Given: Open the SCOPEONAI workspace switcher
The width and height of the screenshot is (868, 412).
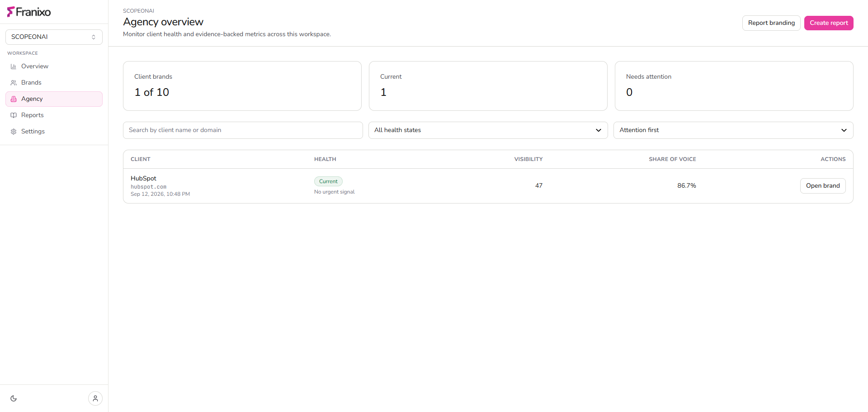Looking at the screenshot, I should pyautogui.click(x=54, y=37).
